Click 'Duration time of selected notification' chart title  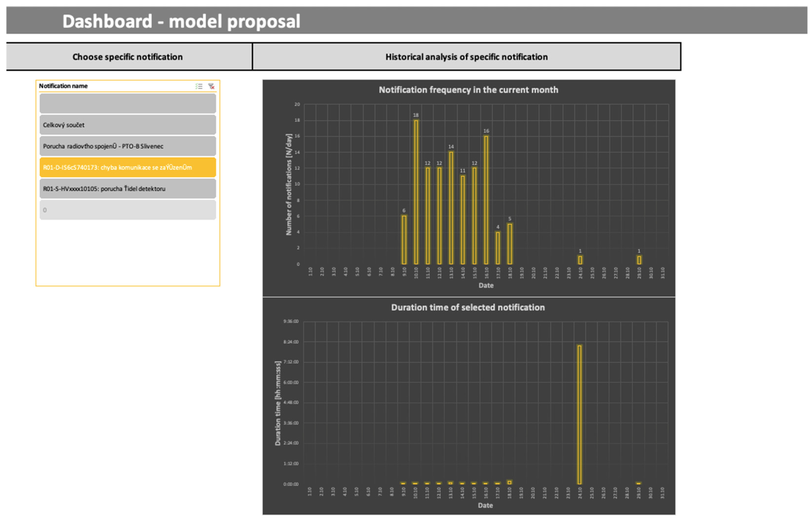coord(468,307)
